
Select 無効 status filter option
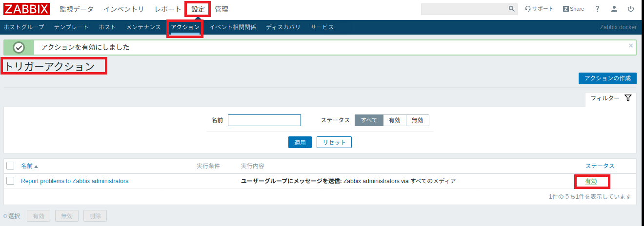(x=418, y=120)
